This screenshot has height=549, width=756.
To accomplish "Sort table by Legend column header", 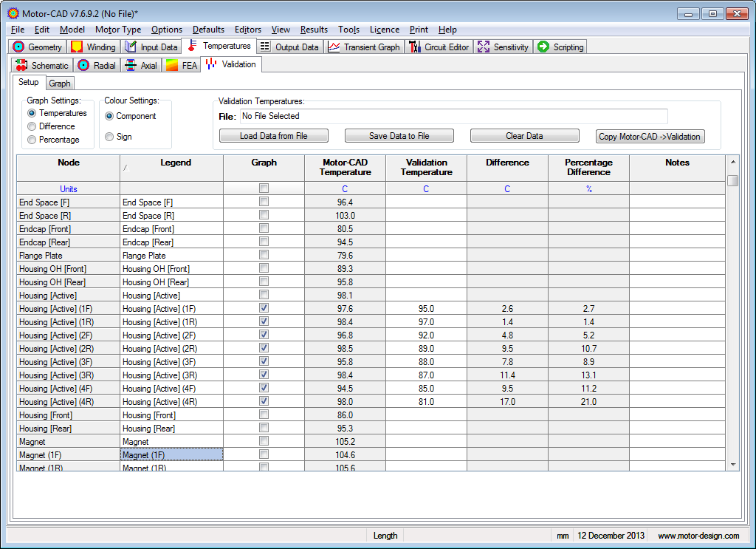I will click(175, 163).
